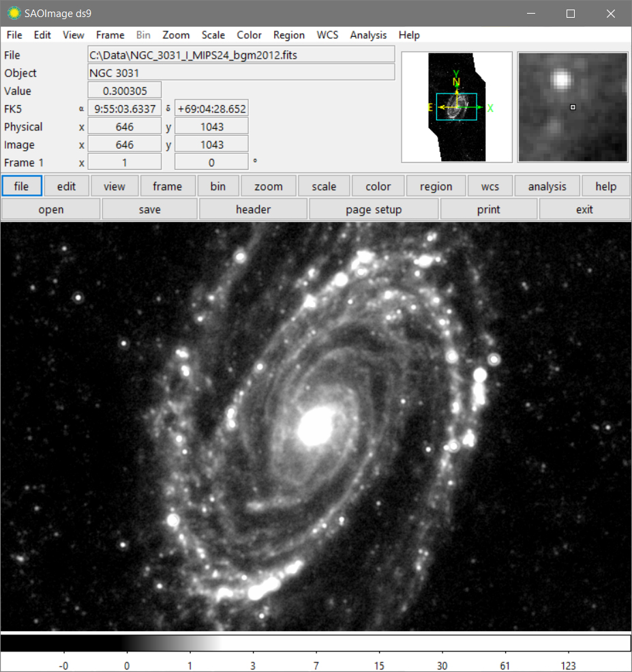632x672 pixels.
Task: Click the FK5 right ascension value field
Action: pyautogui.click(x=125, y=108)
